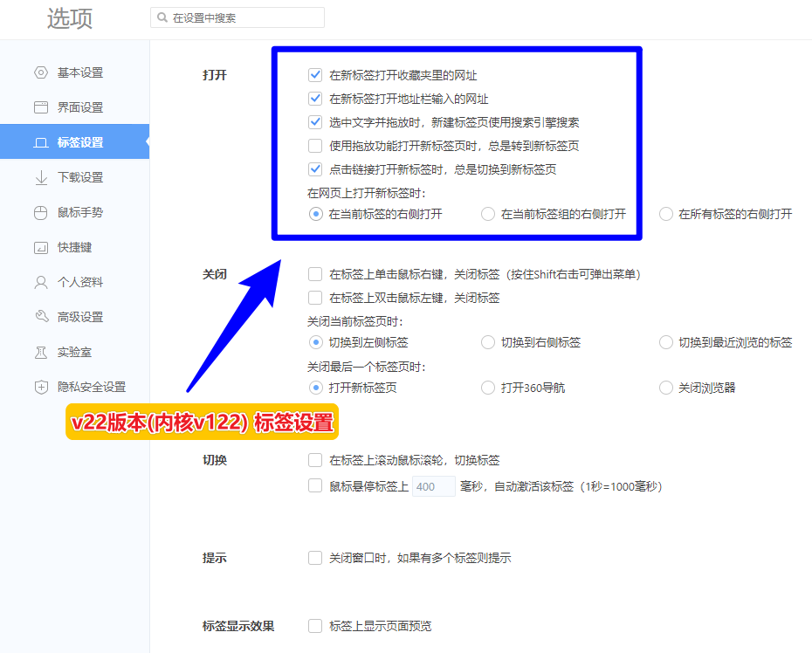The width and height of the screenshot is (812, 653).
Task: Click the 隐私安全设置 shield icon
Action: [41, 387]
